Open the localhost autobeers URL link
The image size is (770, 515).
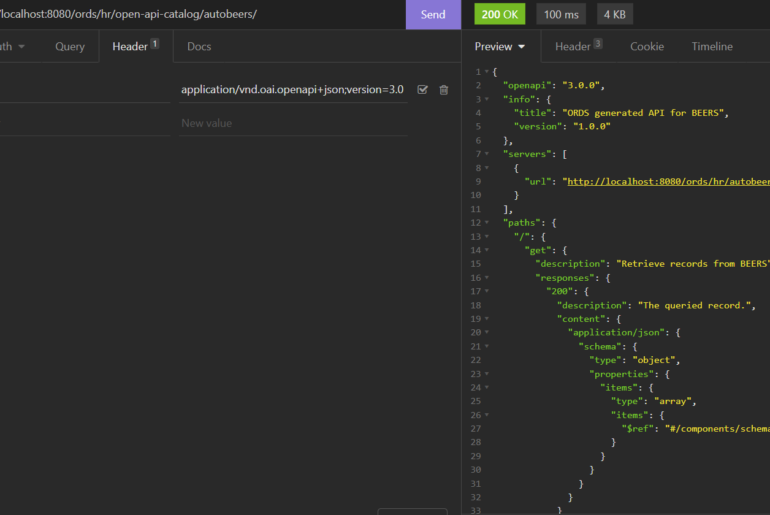tap(668, 182)
